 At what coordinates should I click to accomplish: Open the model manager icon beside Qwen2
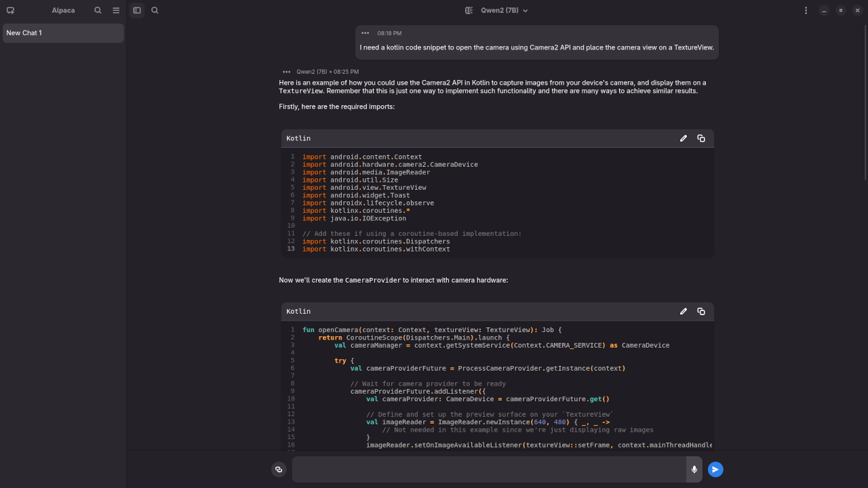[x=469, y=10]
